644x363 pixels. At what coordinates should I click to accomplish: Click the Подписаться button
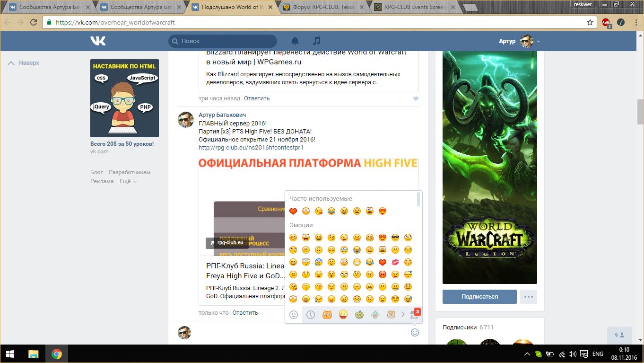click(x=479, y=297)
